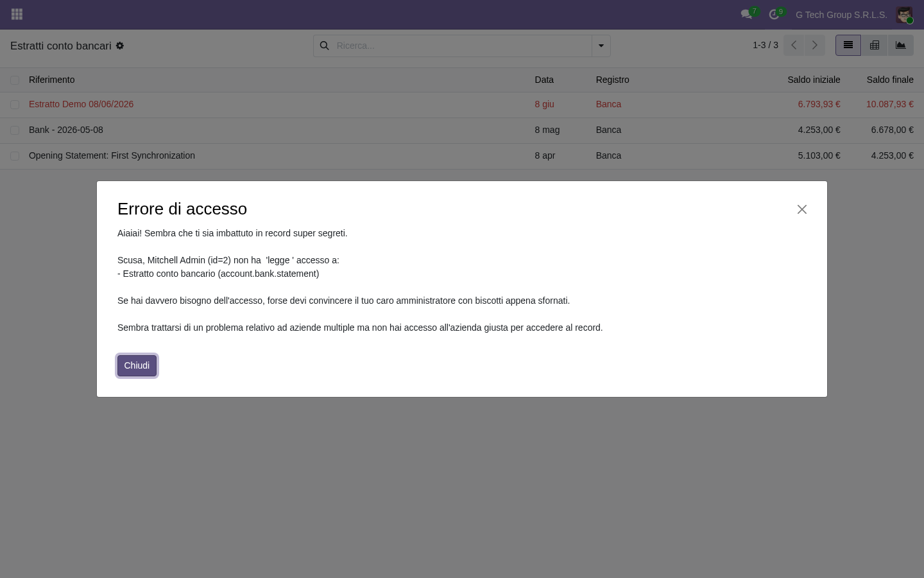Open the main apps grid menu
Screen dimensions: 924x578
point(17,14)
